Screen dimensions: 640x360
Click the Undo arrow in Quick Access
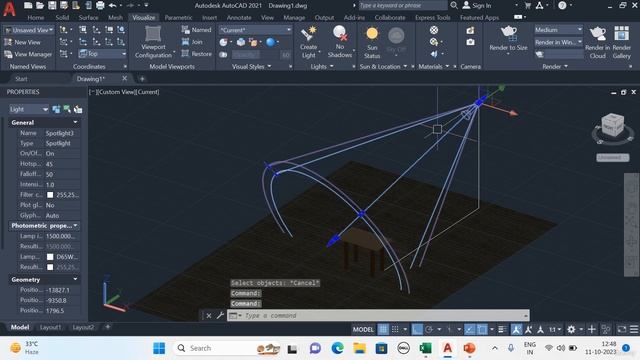(112, 5)
